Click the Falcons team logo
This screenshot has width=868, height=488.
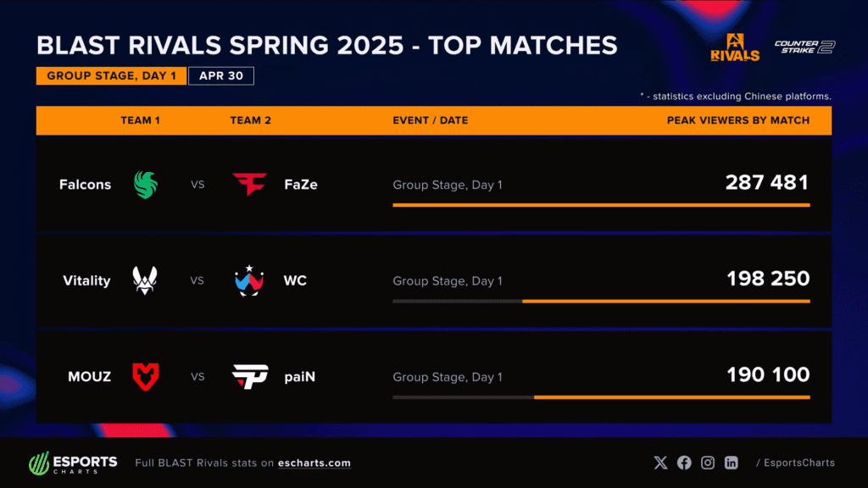146,184
